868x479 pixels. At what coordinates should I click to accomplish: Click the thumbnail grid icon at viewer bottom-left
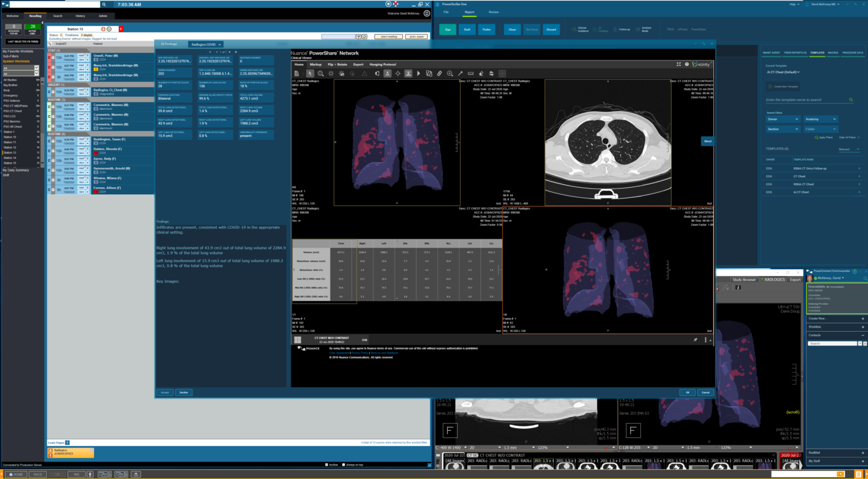pos(298,339)
